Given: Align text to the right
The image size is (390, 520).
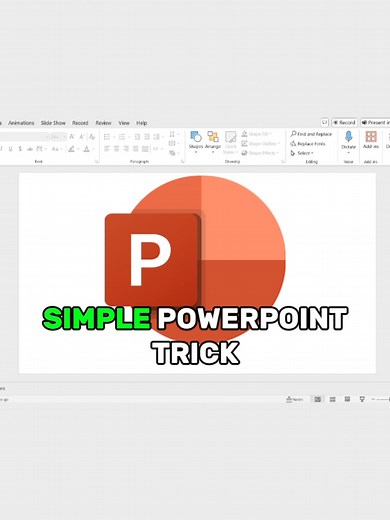Looking at the screenshot, I should (x=126, y=149).
